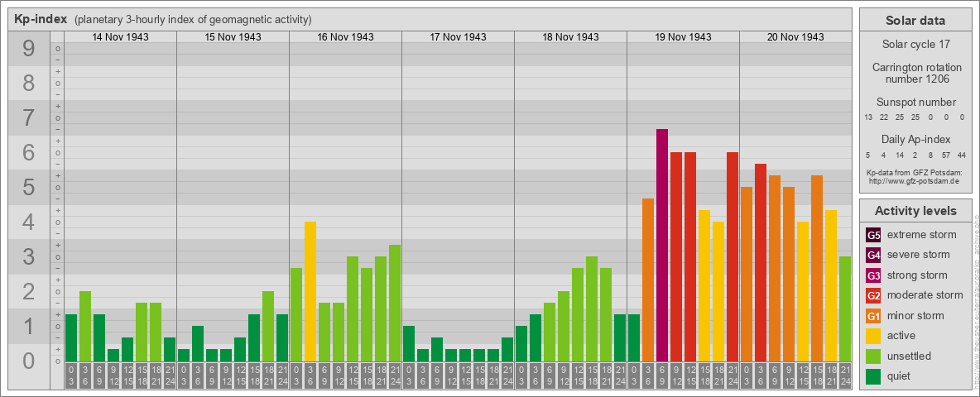Click the G3 strong storm legend swatch
Screen dimensions: 980x397
tap(873, 275)
